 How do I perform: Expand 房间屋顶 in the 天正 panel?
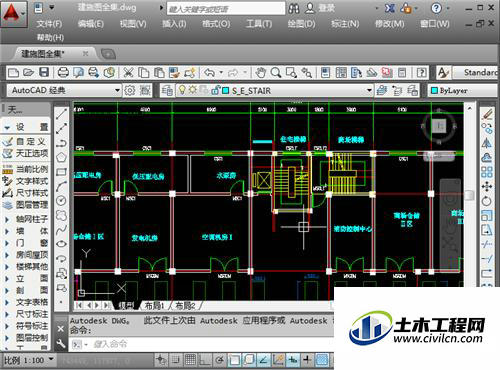7,255
